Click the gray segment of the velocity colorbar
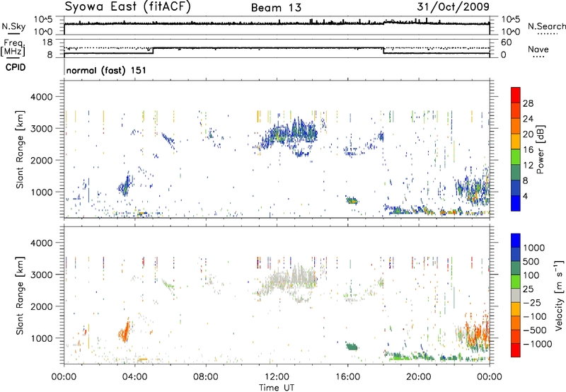 click(x=516, y=295)
